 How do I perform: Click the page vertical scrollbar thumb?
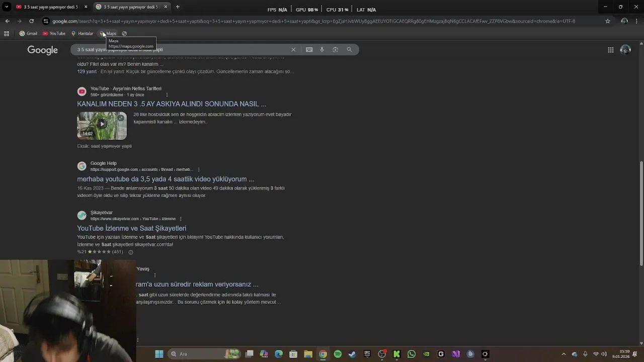[x=641, y=213]
